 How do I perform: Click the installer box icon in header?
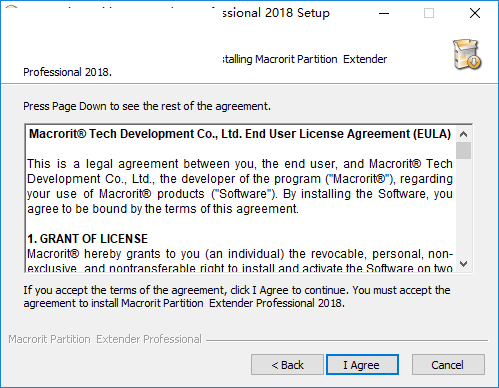pos(467,55)
